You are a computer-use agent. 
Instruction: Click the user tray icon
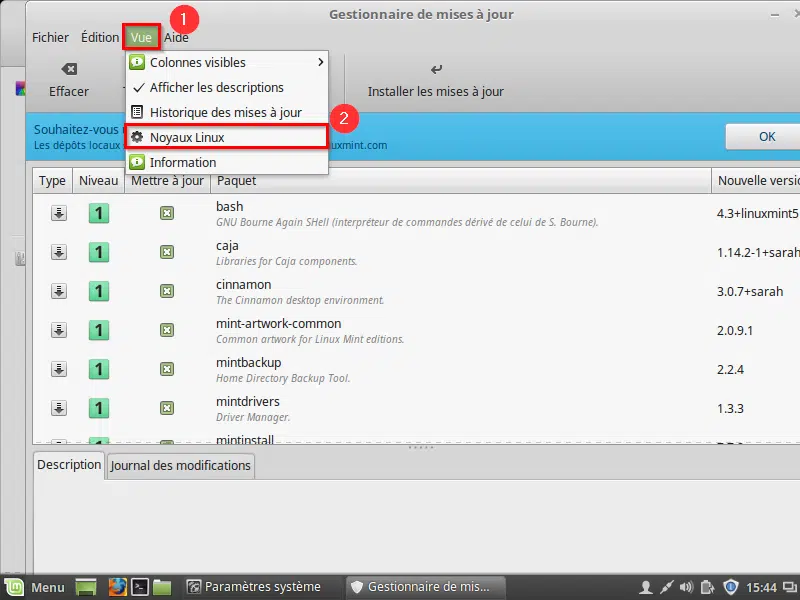click(645, 587)
